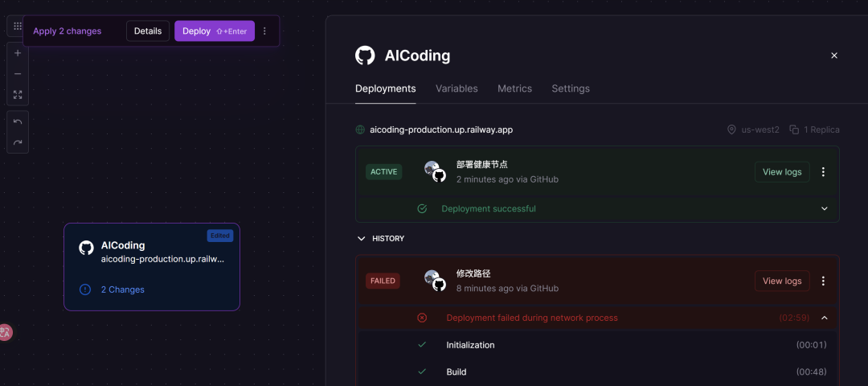Click the domain text on canvas card
This screenshot has width=868, height=386.
tap(162, 259)
